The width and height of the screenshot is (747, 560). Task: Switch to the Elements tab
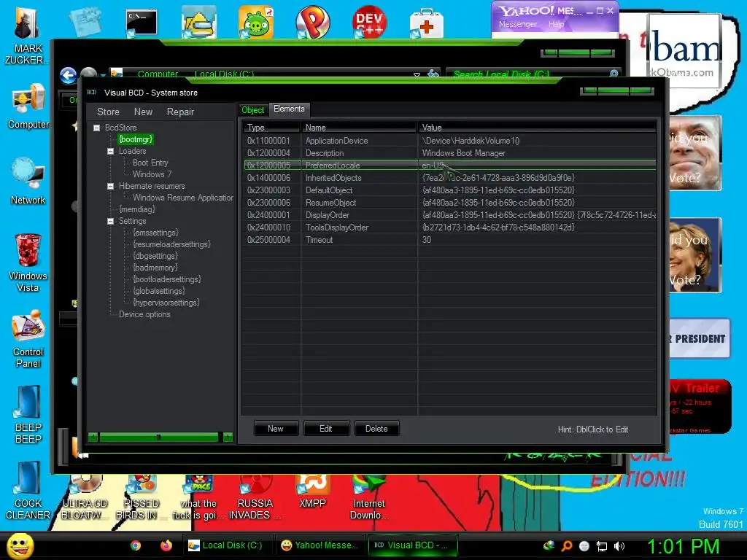point(289,109)
